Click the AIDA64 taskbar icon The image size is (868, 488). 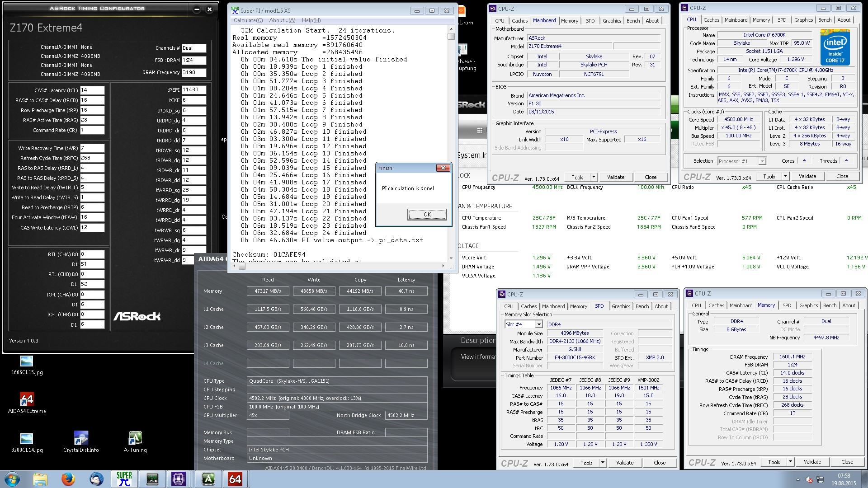[x=235, y=479]
